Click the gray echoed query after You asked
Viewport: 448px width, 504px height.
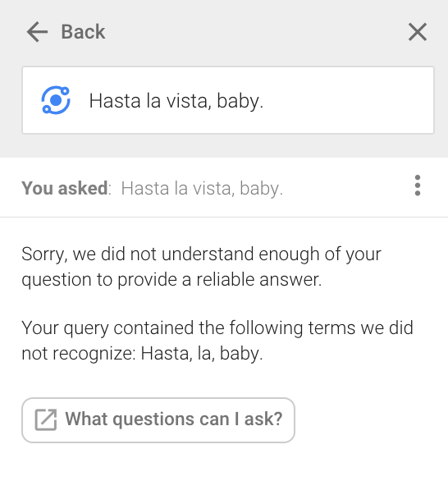tap(202, 188)
